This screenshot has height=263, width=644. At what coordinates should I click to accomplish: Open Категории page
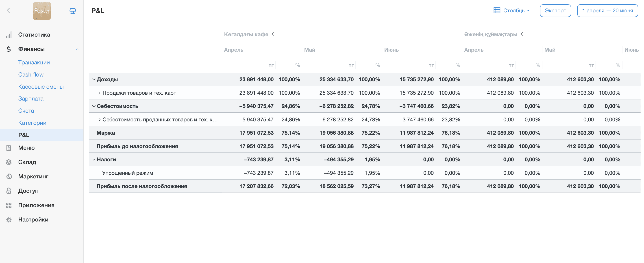[32, 123]
